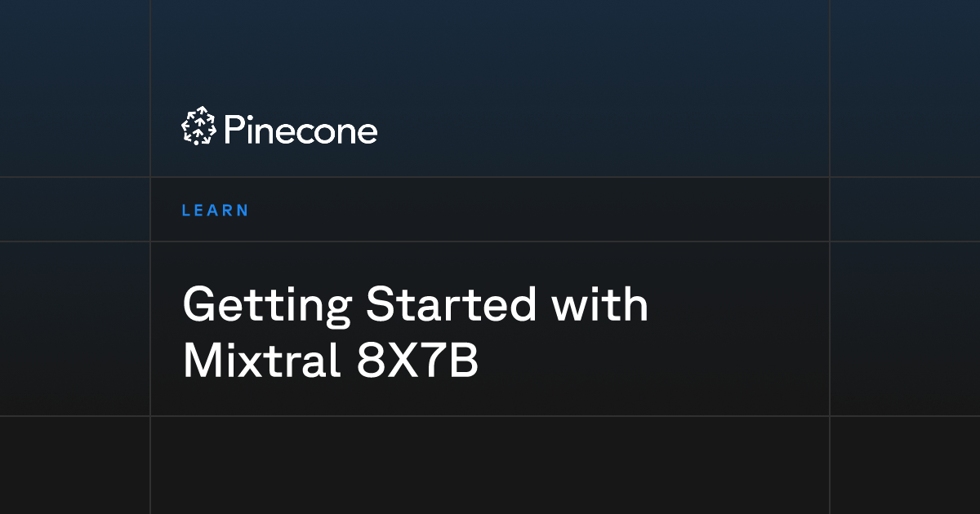The width and height of the screenshot is (980, 514).
Task: Click the final "e" in Pinecone wordmark
Action: click(x=367, y=134)
